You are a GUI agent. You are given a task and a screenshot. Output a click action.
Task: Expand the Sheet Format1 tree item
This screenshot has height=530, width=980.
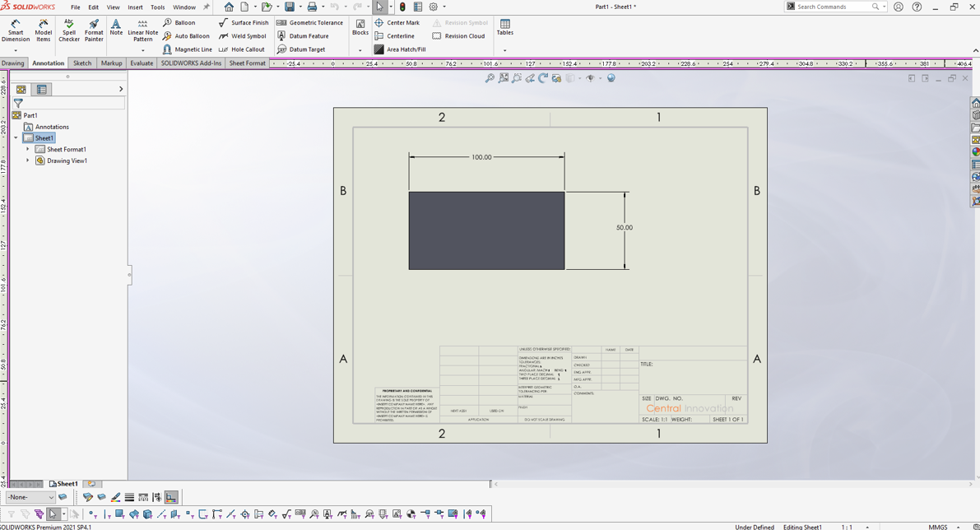[28, 150]
